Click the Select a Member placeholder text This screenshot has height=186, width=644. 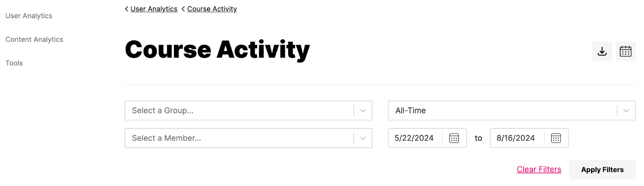[166, 138]
